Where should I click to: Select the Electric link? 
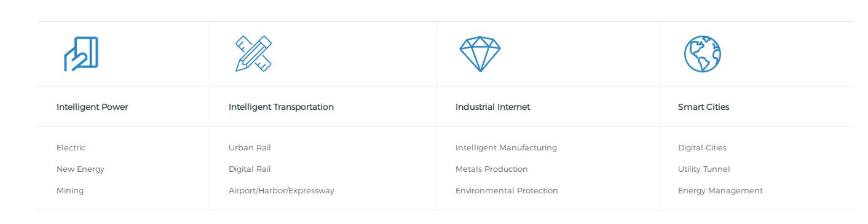(71, 148)
